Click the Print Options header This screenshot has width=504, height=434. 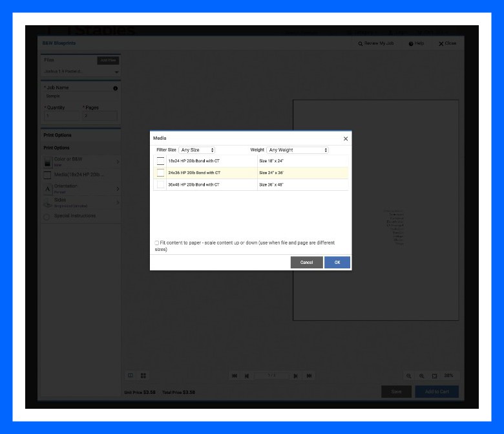(x=58, y=135)
